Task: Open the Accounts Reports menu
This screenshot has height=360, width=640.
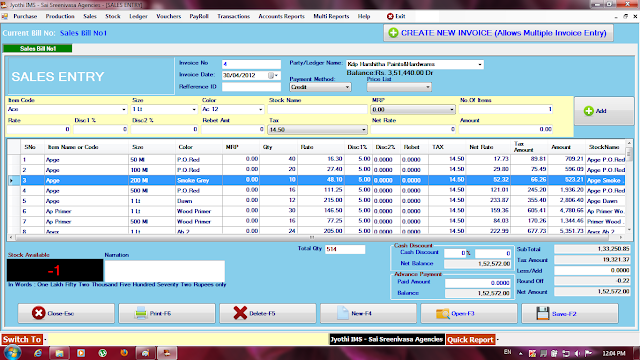Action: [x=281, y=16]
